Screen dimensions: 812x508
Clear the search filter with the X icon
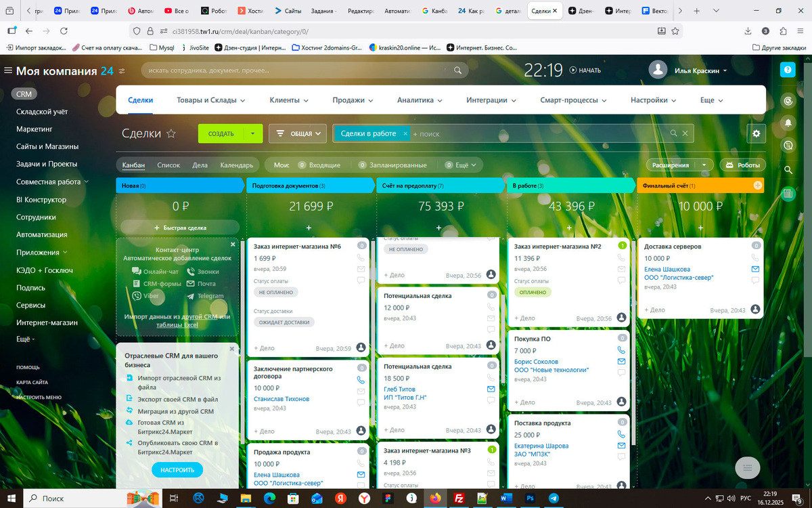685,133
